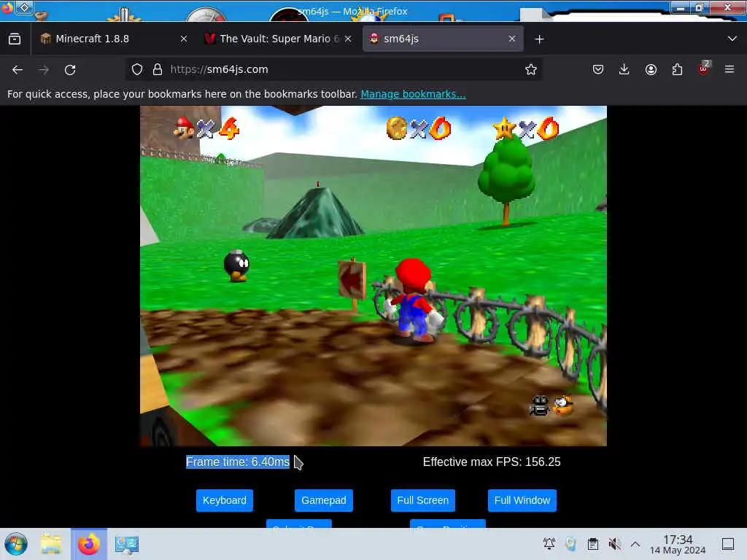Viewport: 747px width, 560px height.
Task: Open the file manager folder in taskbar
Action: click(x=52, y=544)
